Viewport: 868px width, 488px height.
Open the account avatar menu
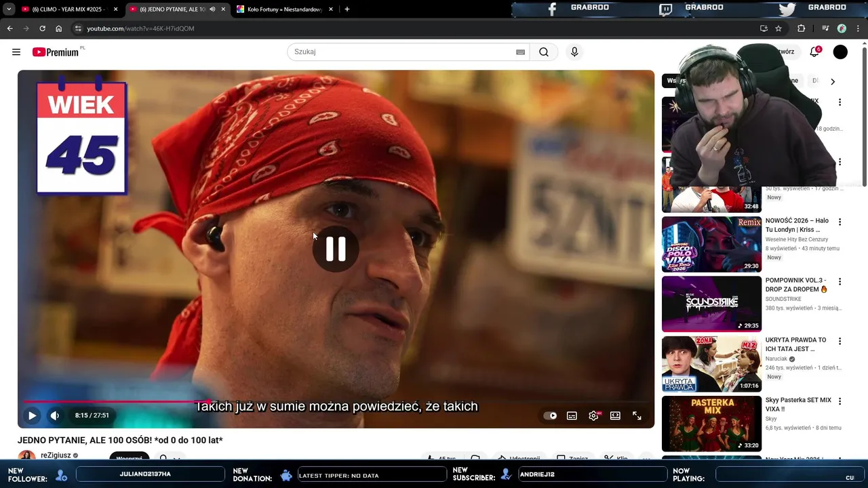point(840,52)
